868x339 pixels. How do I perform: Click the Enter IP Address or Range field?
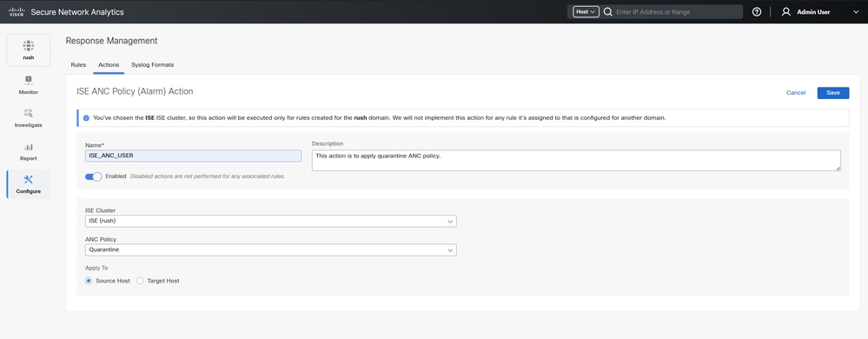click(x=677, y=11)
